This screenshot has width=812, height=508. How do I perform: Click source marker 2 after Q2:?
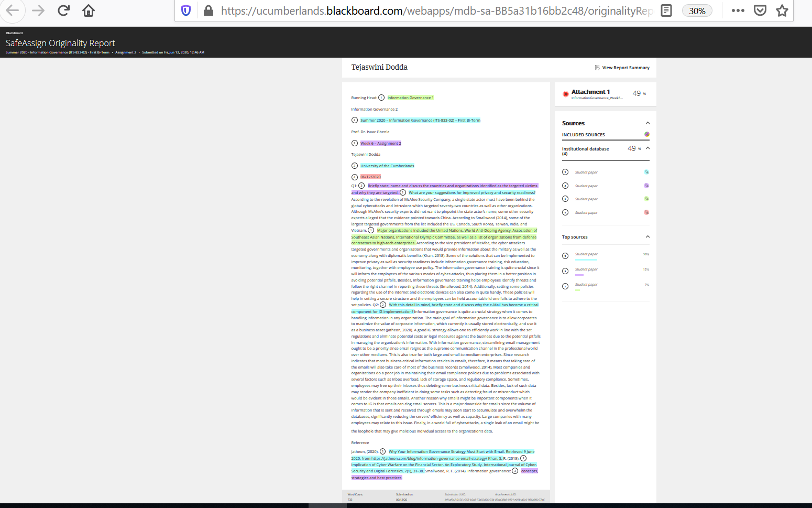[383, 305]
